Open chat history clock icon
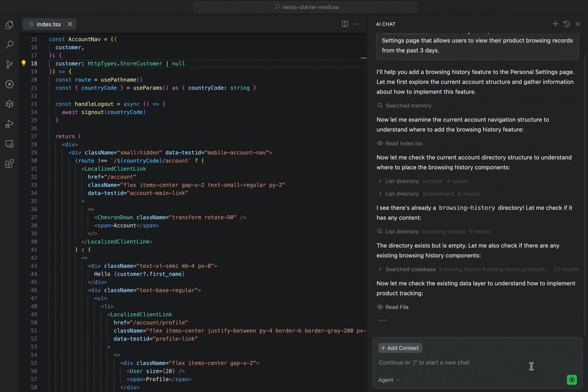Screen dimensions: 588x392 [x=566, y=24]
